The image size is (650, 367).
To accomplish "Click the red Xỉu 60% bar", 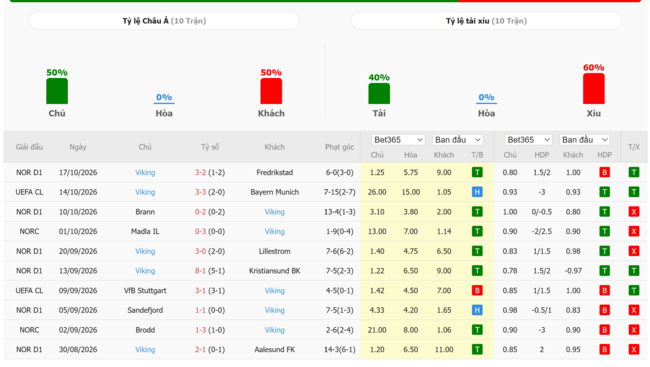I will click(x=594, y=88).
